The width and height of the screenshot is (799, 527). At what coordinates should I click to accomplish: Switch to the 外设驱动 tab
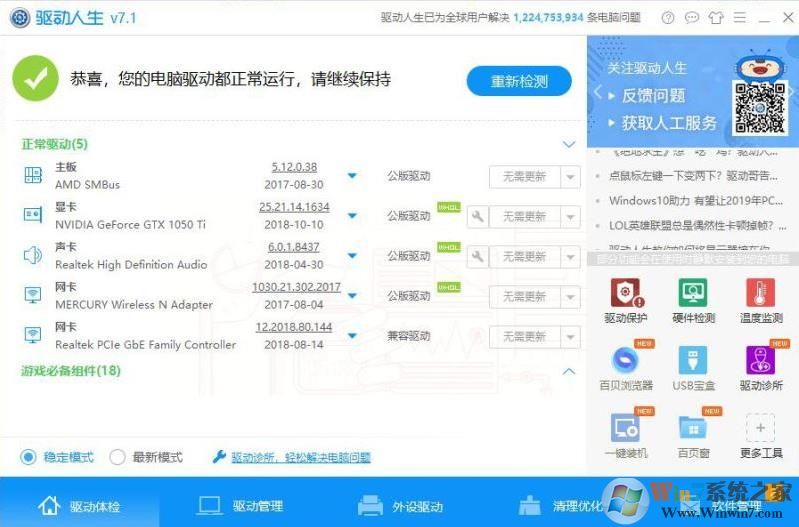pyautogui.click(x=400, y=506)
